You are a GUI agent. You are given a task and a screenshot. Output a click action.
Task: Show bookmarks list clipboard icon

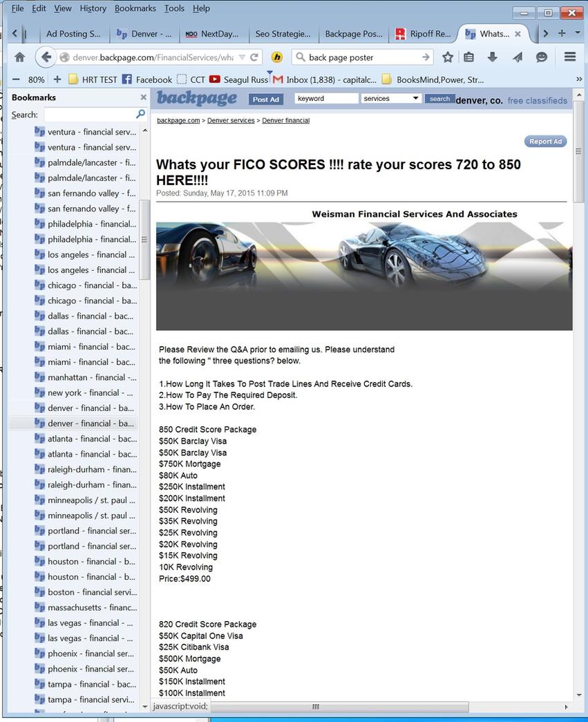pos(468,57)
